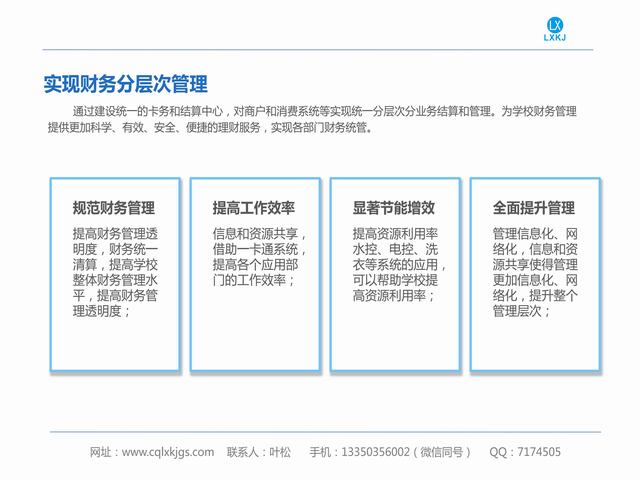Click the intro paragraph starting 通过建设统一的卡务
Screen dimensions: 640x480
click(312, 119)
